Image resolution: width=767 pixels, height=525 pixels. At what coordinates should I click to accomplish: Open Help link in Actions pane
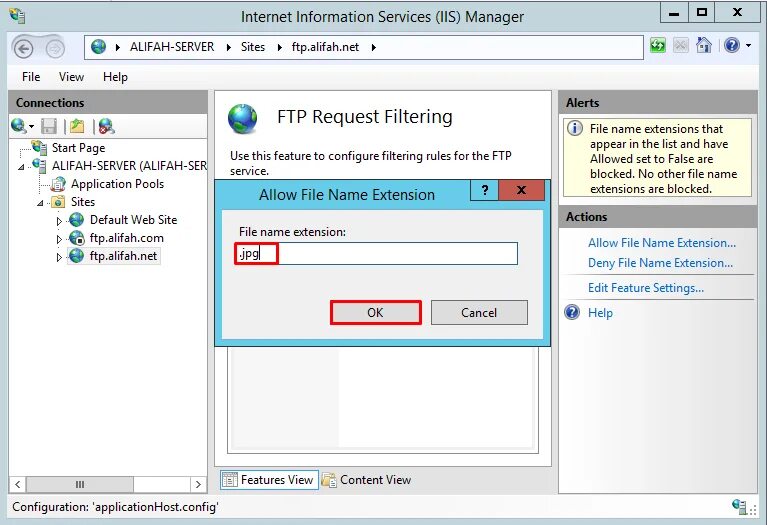600,313
